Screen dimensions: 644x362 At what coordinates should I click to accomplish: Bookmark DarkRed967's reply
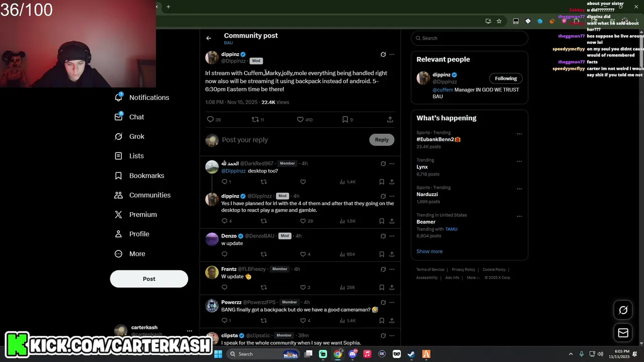tap(382, 182)
